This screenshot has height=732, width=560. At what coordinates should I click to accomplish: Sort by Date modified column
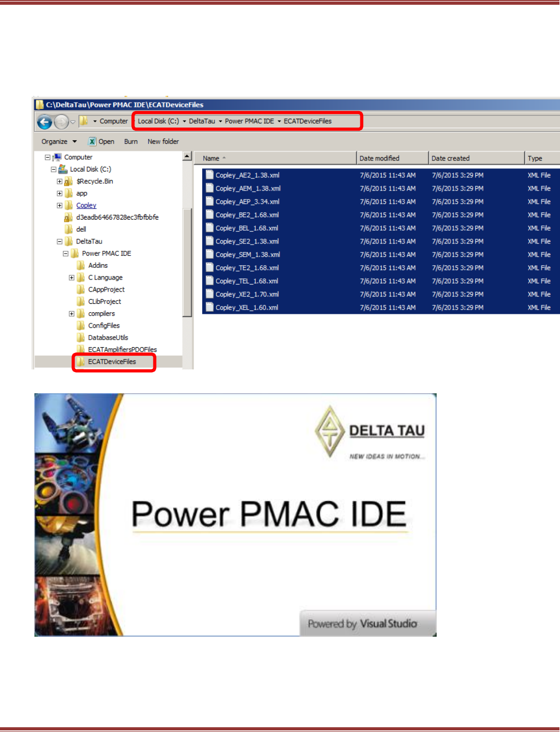(x=392, y=158)
